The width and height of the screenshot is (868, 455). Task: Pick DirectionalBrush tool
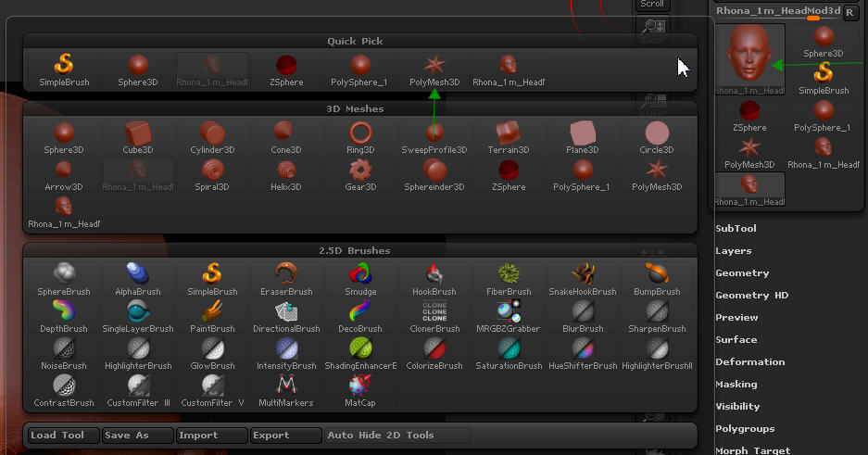coord(286,317)
